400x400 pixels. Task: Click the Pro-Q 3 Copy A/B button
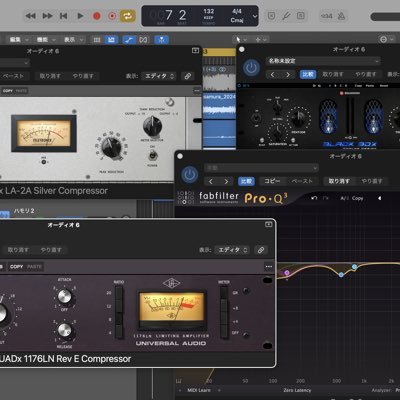tap(357, 198)
